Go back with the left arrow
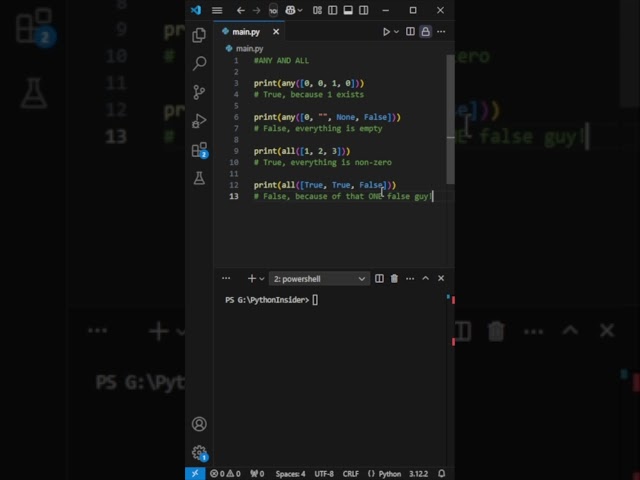Screen dimensions: 640x480 point(241,10)
